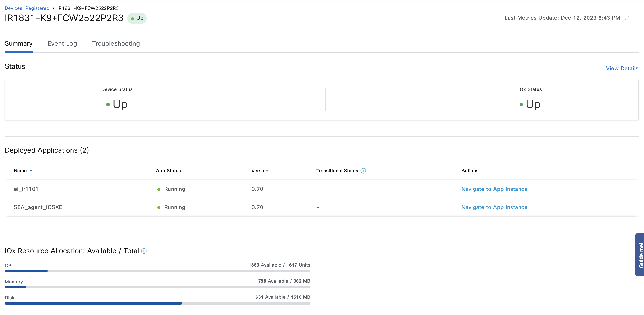The width and height of the screenshot is (644, 315).
Task: Open the Troubleshooting tab
Action: pyautogui.click(x=116, y=43)
